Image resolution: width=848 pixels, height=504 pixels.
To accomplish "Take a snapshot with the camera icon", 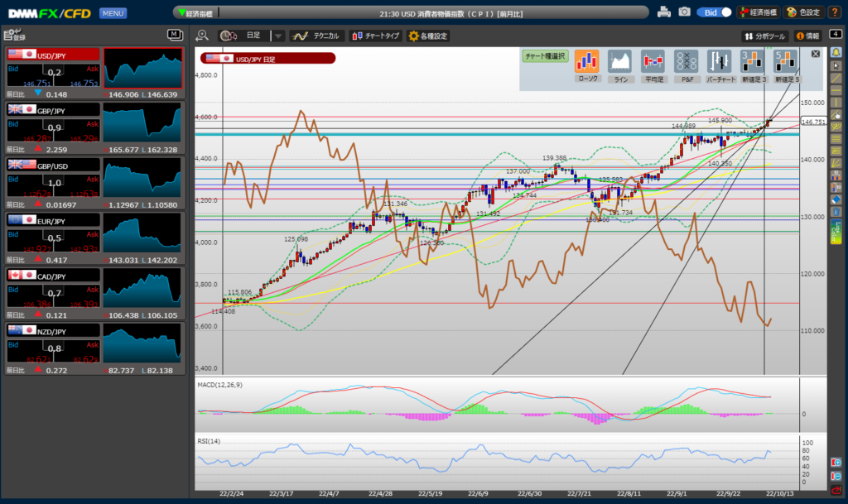I will point(684,12).
